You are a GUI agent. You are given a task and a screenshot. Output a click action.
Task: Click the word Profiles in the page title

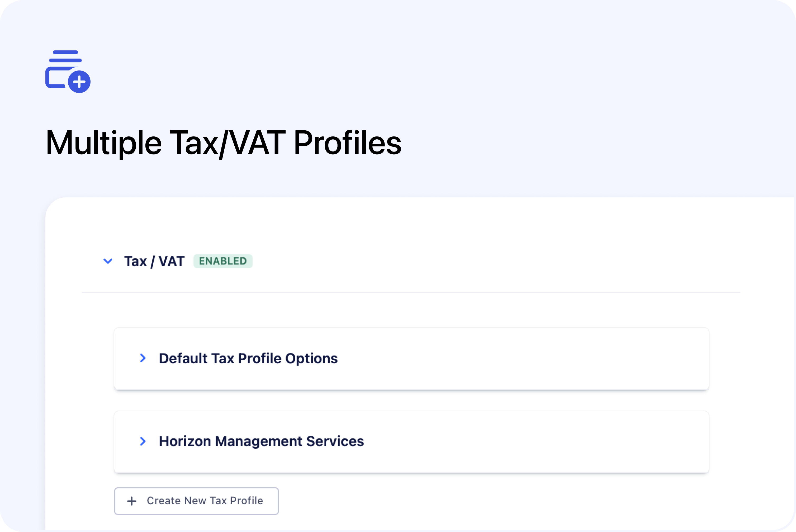[347, 143]
